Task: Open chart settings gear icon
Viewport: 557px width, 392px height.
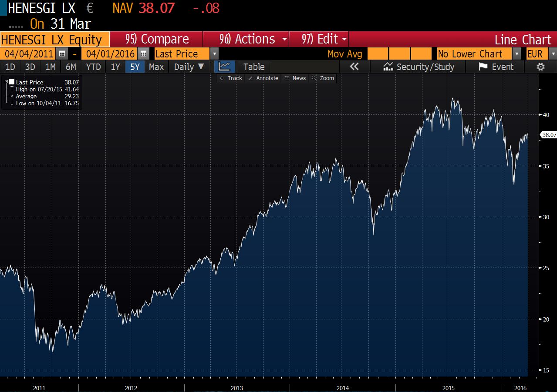Action: tap(540, 67)
